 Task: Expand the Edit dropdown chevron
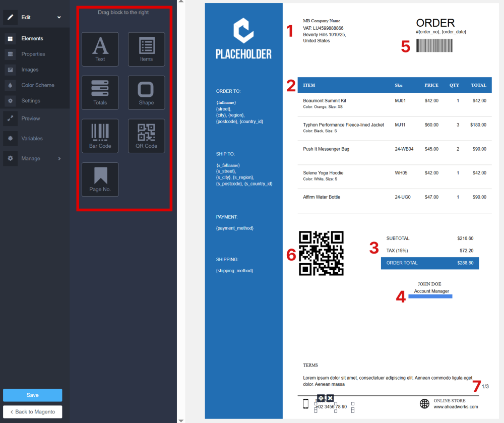(x=59, y=17)
